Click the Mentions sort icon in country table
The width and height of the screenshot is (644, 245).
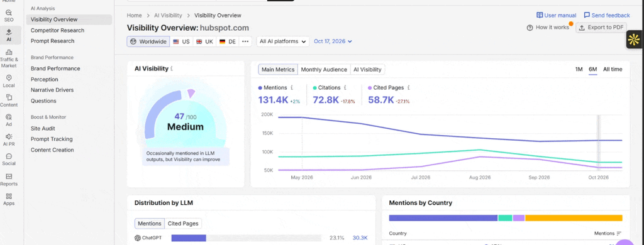619,234
